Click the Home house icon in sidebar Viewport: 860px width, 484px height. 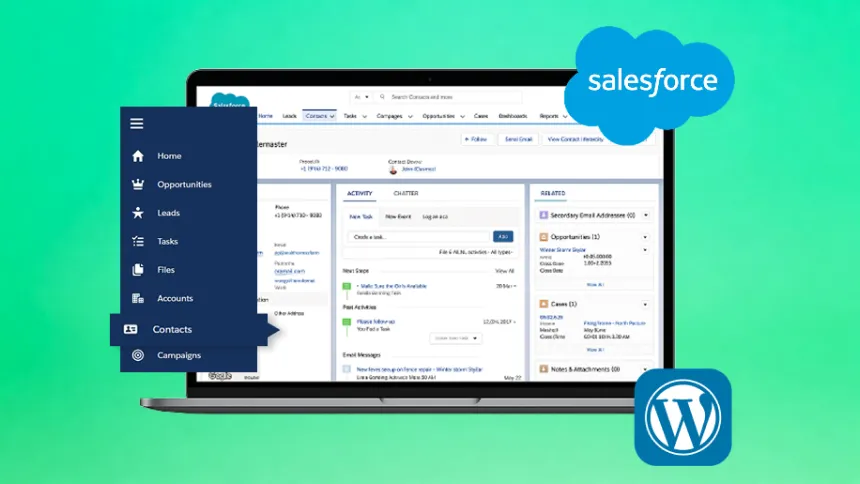pyautogui.click(x=138, y=156)
